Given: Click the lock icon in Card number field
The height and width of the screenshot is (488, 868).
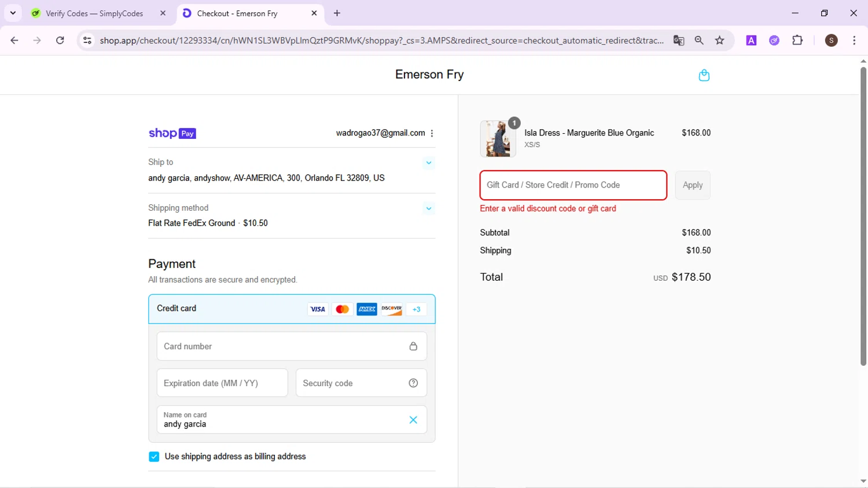Looking at the screenshot, I should (x=413, y=346).
